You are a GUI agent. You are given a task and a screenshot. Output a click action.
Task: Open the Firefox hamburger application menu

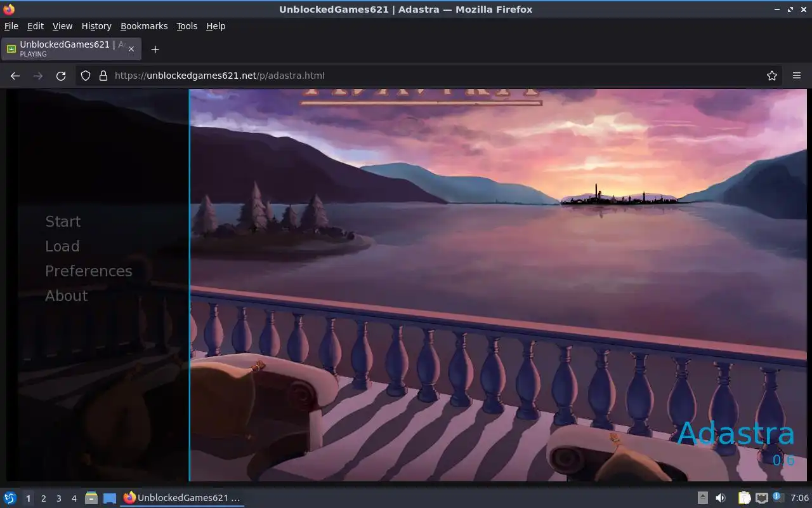(x=797, y=76)
